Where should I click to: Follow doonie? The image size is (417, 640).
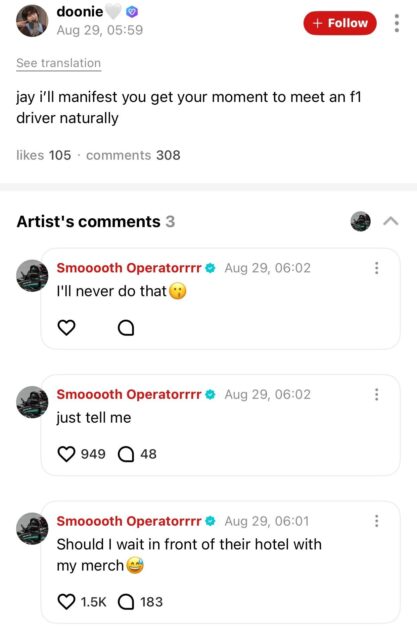(x=340, y=23)
